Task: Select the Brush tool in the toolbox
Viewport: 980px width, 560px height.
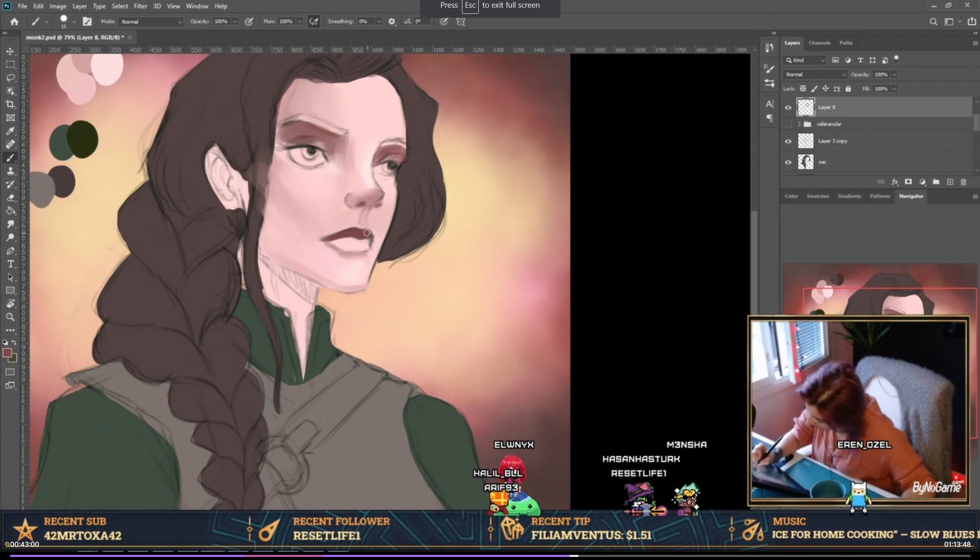Action: 10,157
